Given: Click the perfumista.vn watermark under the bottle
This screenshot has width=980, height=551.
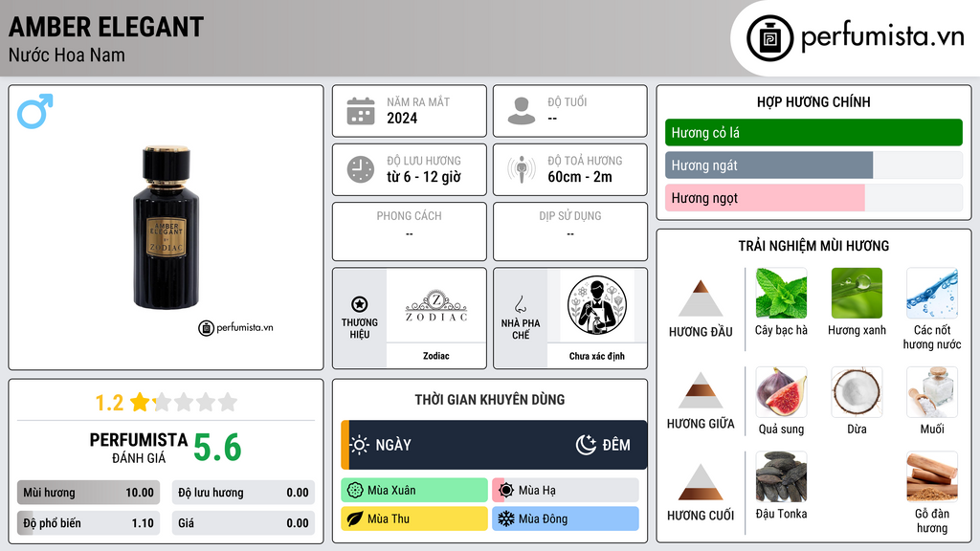Looking at the screenshot, I should pyautogui.click(x=236, y=327).
